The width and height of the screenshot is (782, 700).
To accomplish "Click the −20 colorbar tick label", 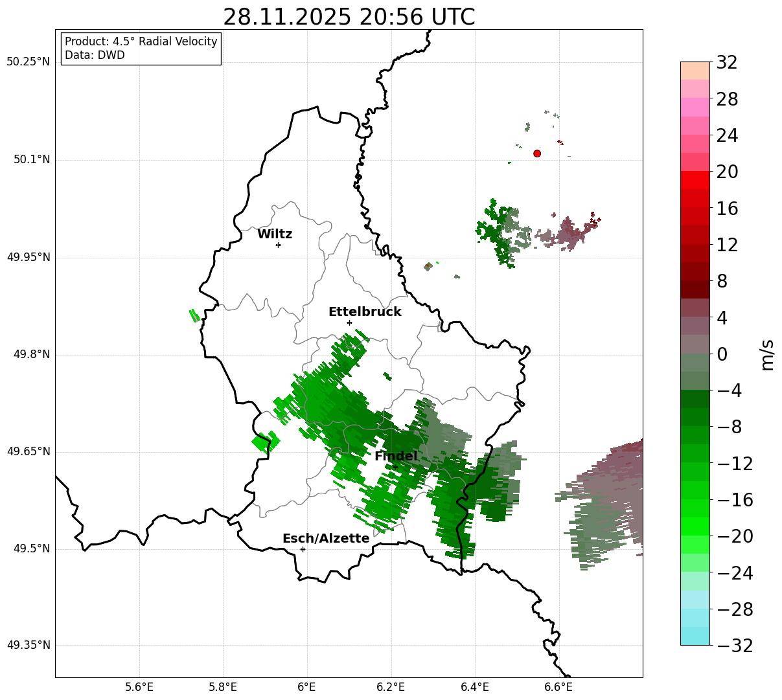I will coord(735,536).
